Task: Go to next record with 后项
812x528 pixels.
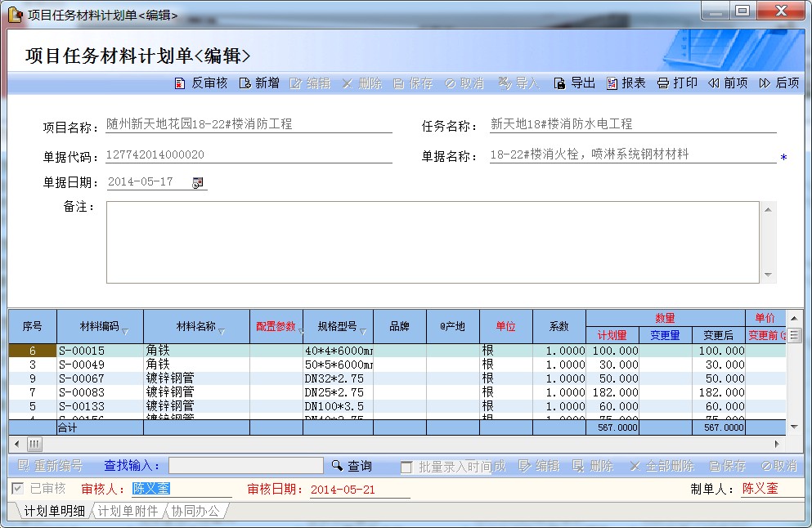Action: click(765, 83)
